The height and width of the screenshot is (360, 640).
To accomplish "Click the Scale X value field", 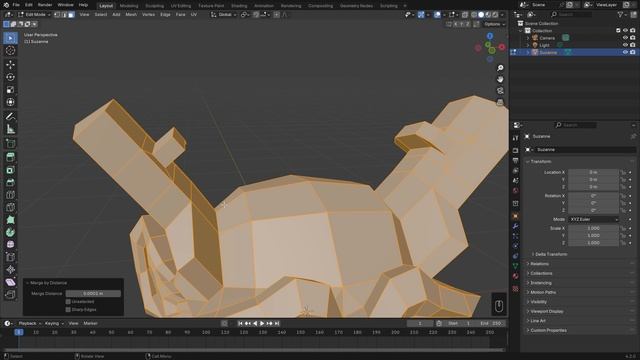I will coord(593,228).
